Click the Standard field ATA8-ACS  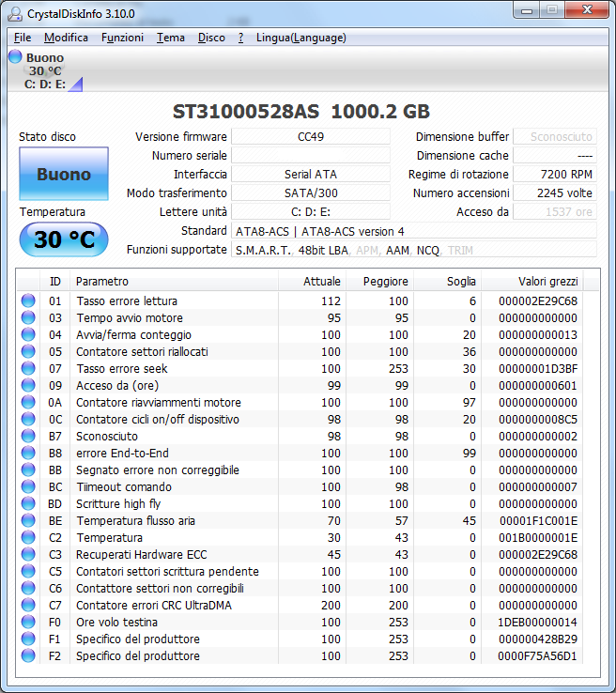(x=414, y=231)
